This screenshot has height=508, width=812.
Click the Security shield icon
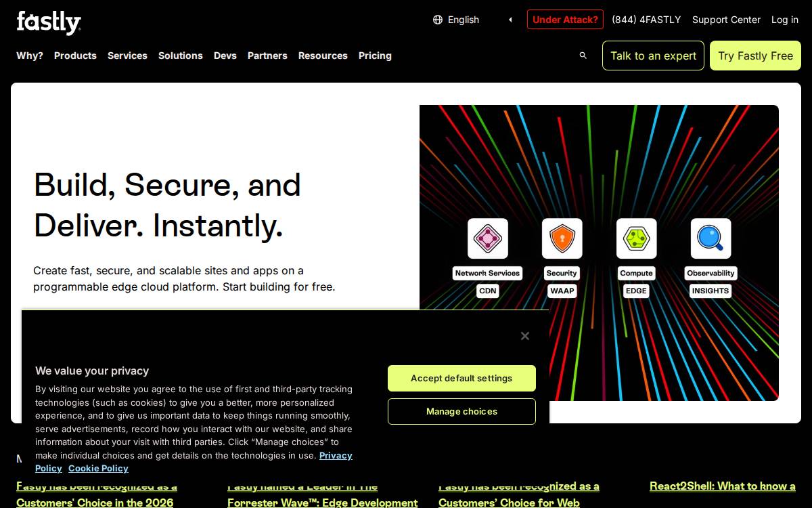point(562,238)
